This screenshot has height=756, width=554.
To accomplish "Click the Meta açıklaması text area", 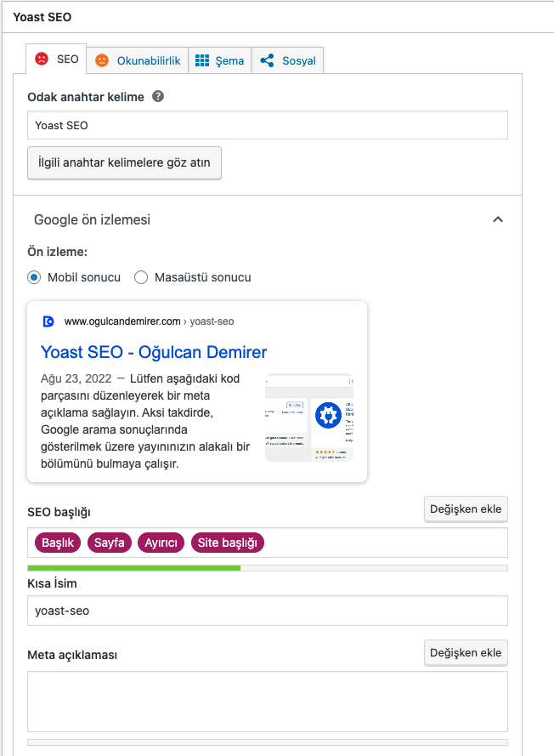I will (x=267, y=702).
